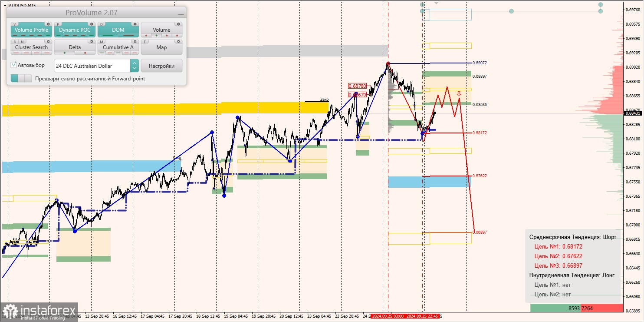Enable the Delta indicator
This screenshot has width=644, height=322.
[75, 47]
